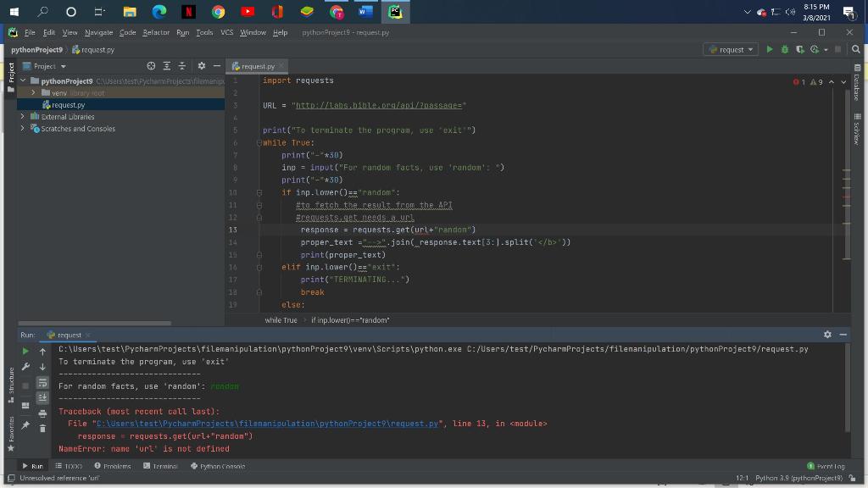This screenshot has width=868, height=488.
Task: Click Project panel horizontal scrollbar
Action: (95, 323)
